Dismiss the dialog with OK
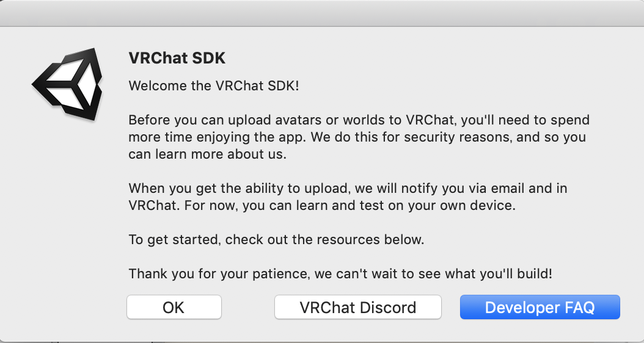This screenshot has height=343, width=644. (x=174, y=307)
